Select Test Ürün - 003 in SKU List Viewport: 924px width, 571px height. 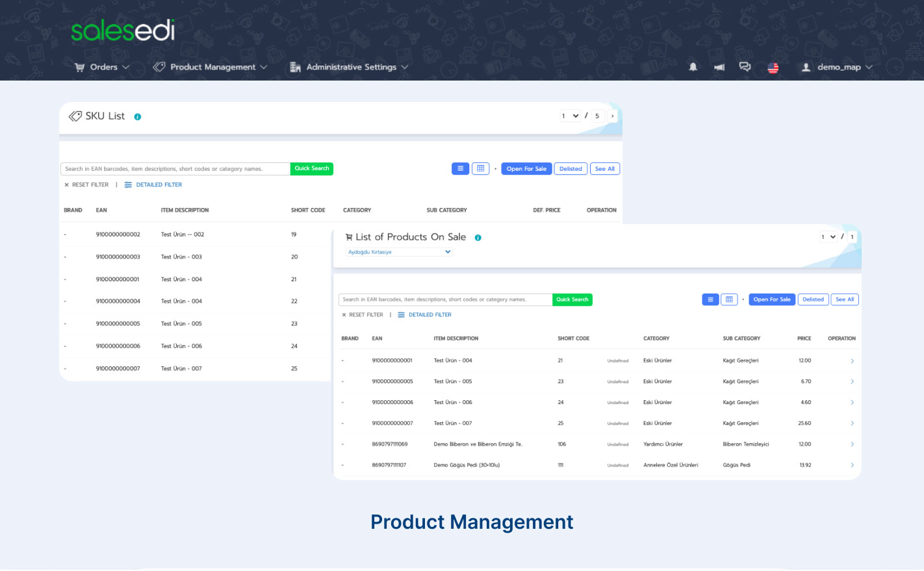[181, 257]
